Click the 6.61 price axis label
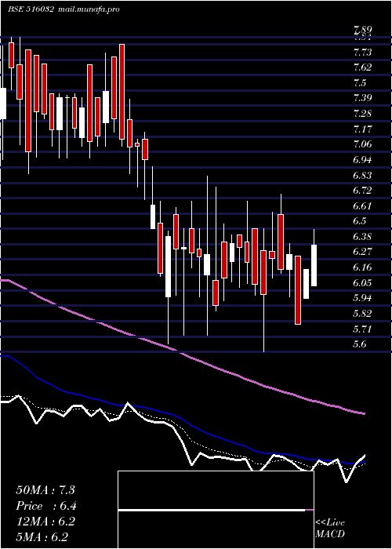The image size is (392, 549). click(362, 205)
